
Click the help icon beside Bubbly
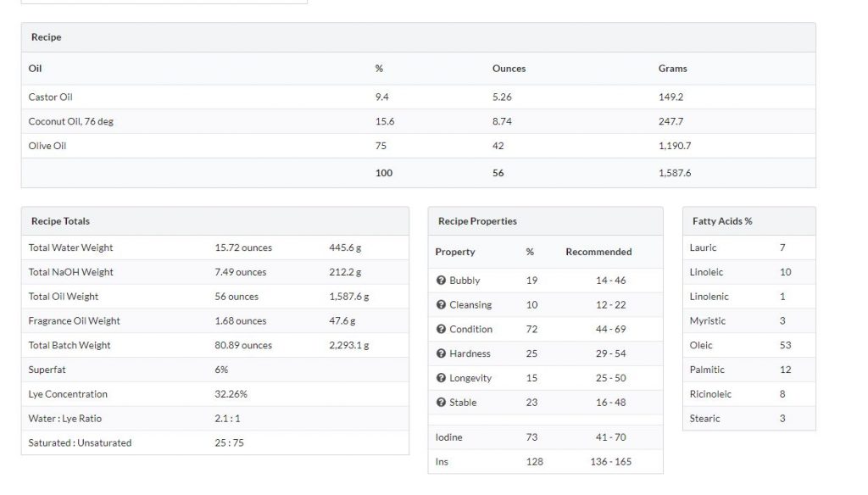[x=441, y=281]
